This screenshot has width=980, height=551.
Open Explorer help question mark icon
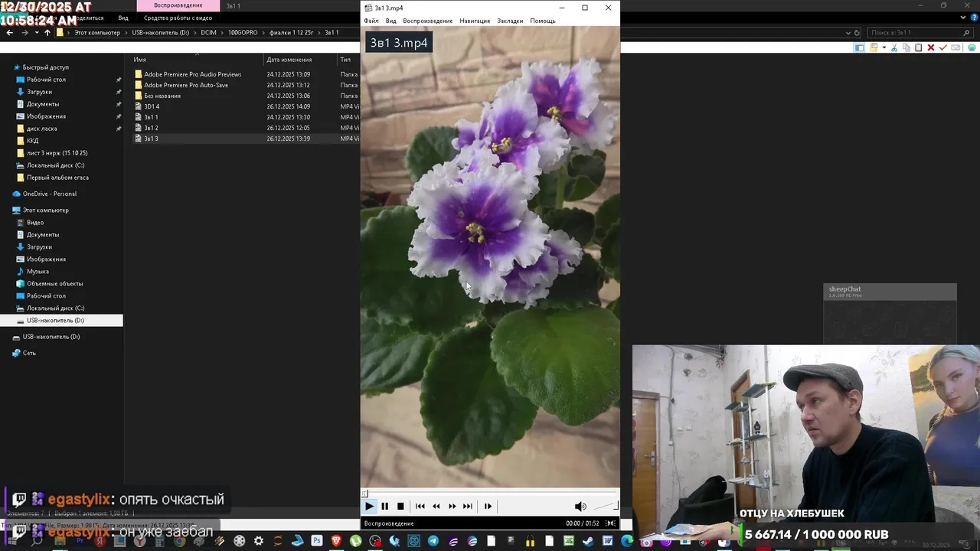(x=973, y=17)
